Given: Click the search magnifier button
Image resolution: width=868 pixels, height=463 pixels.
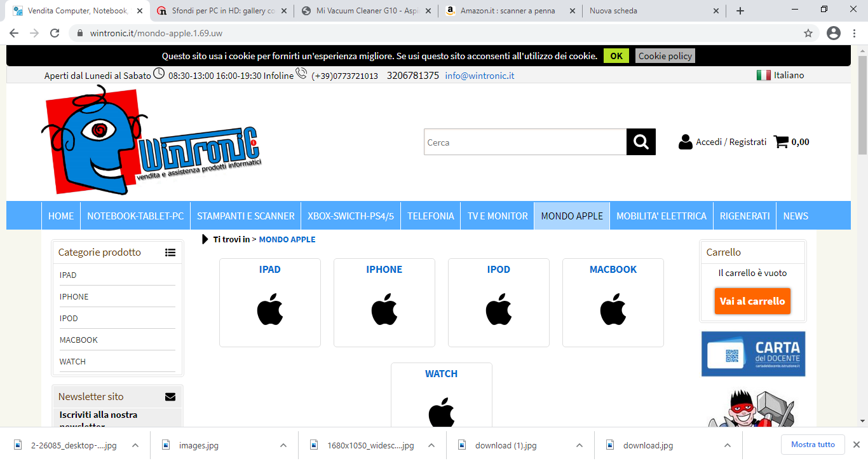Looking at the screenshot, I should (x=641, y=142).
